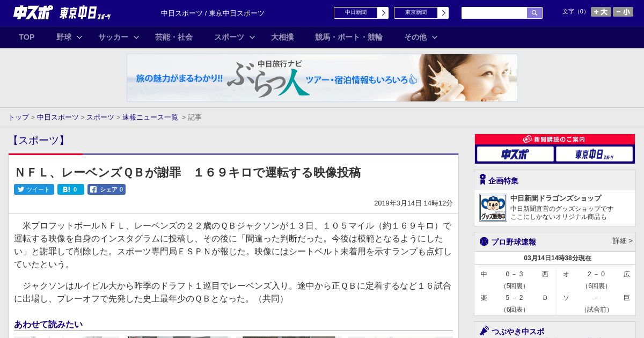Focus the header search input field
The image size is (644, 338).
[x=494, y=13]
